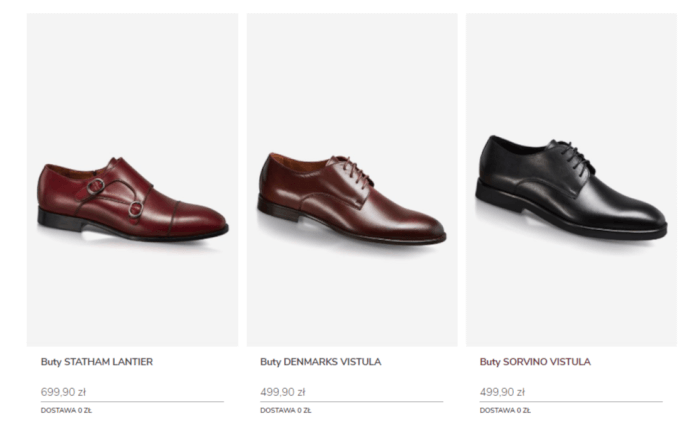Viewport: 700px width, 428px height.
Task: Open the black Sorvino shoe image
Action: (x=570, y=190)
